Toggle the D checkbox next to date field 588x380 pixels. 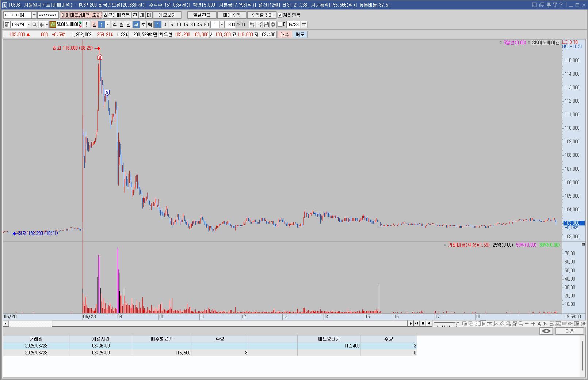[280, 24]
